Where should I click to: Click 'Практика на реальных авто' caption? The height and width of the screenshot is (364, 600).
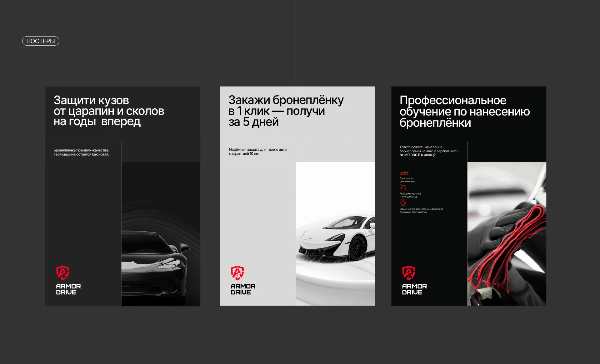(x=407, y=180)
